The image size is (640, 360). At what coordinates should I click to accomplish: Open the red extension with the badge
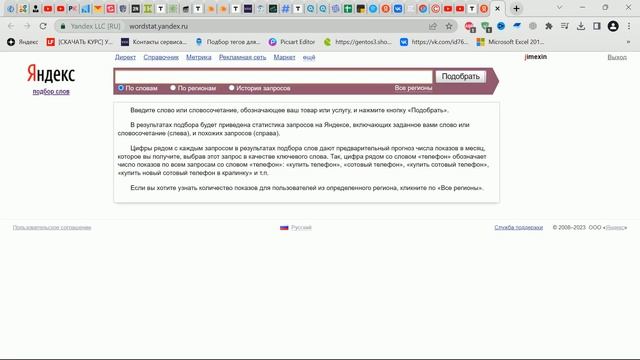[469, 27]
